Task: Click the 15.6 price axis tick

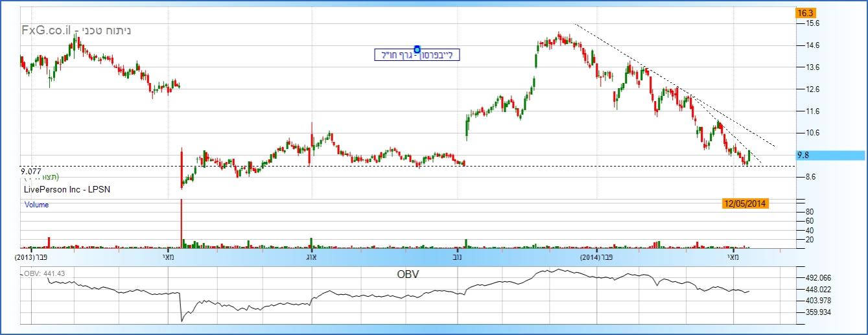Action: click(x=813, y=23)
